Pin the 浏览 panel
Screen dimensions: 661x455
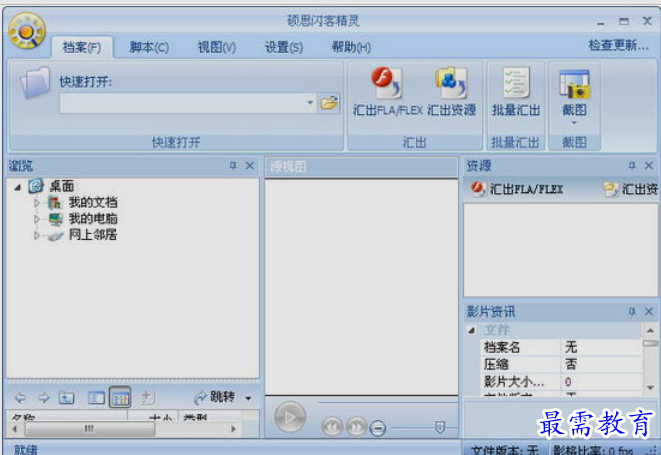pos(233,165)
